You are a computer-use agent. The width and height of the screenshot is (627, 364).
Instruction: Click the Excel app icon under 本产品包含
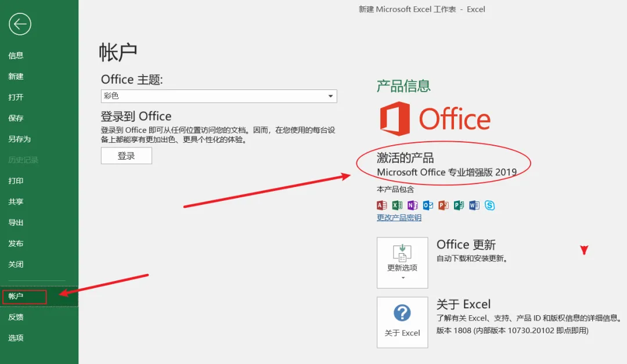click(397, 205)
